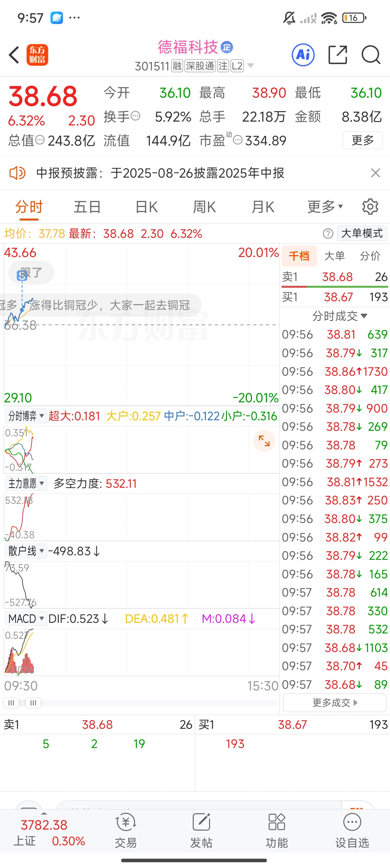Tap the 企 badge beside 德福科技
Image resolution: width=390 pixels, height=868 pixels.
pos(227,47)
